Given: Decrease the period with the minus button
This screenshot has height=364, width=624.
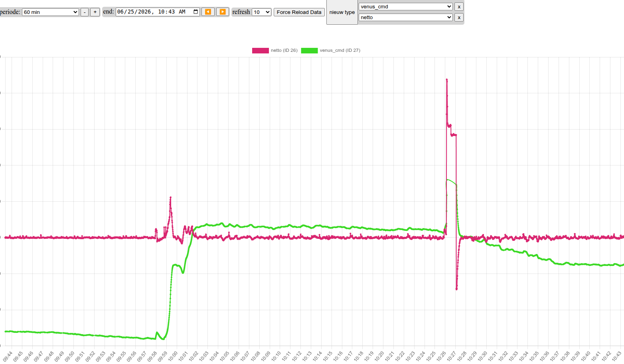Looking at the screenshot, I should (85, 12).
